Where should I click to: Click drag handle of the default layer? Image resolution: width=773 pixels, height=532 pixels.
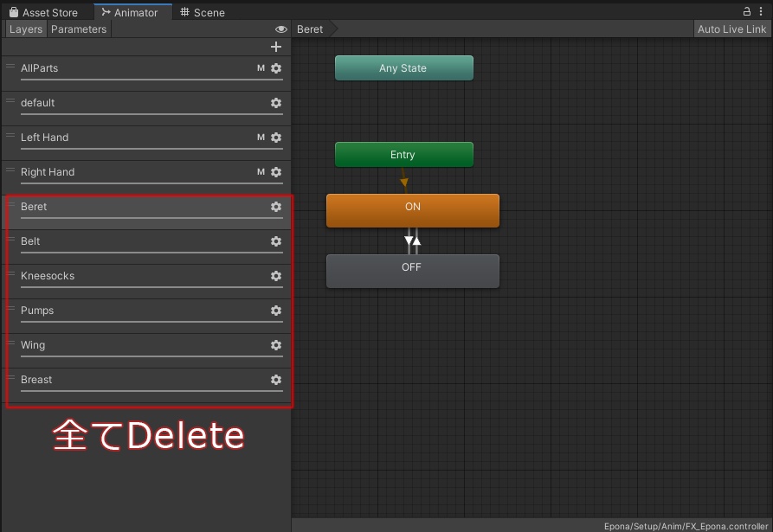click(10, 100)
